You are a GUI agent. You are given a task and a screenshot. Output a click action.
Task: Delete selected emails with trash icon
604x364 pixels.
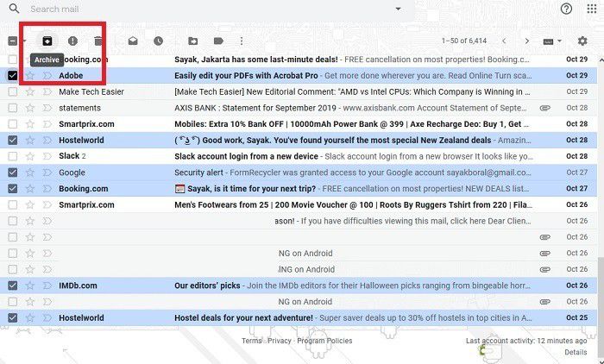99,41
